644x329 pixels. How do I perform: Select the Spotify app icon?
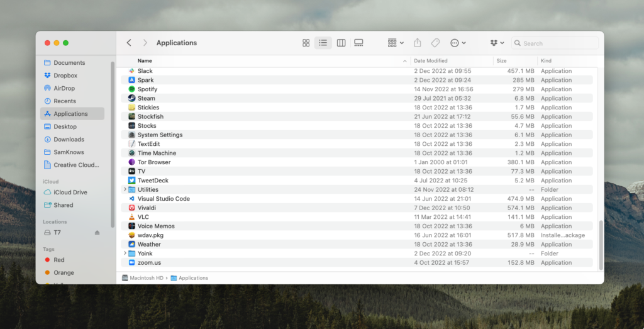131,89
